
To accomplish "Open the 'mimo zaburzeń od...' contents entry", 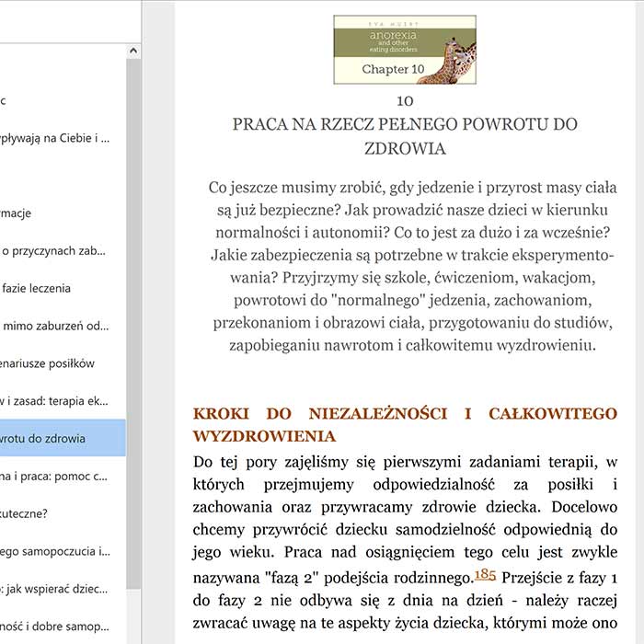I will pos(55,325).
